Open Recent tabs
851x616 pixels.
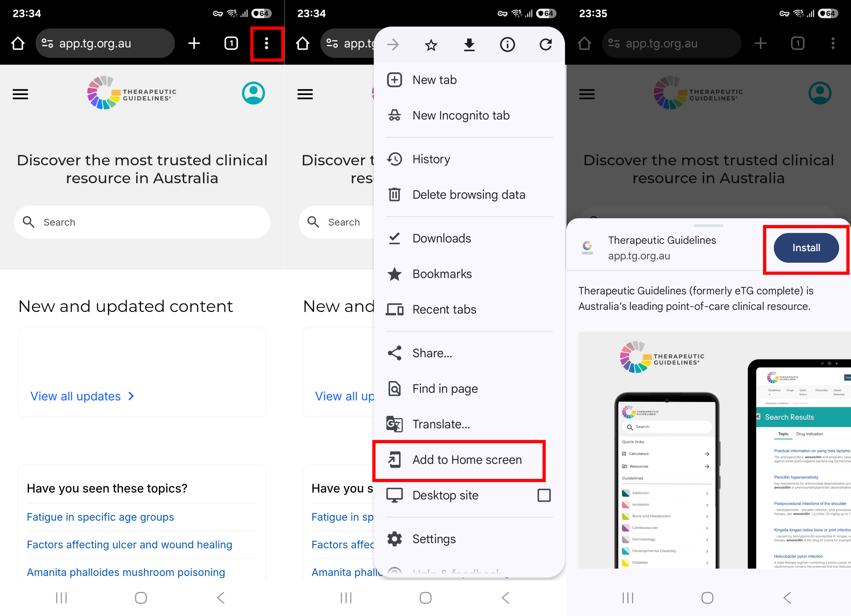click(x=469, y=309)
